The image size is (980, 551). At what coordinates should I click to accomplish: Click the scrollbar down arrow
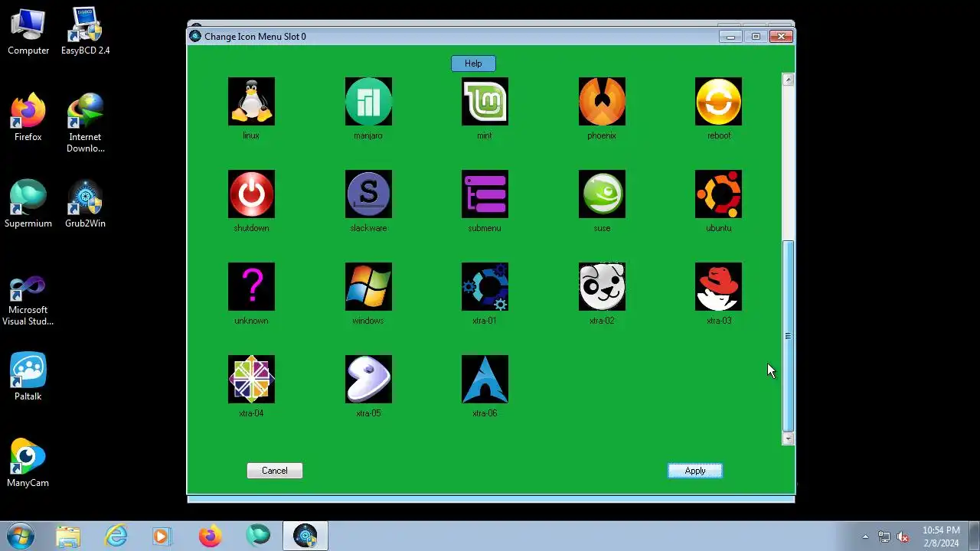point(788,439)
